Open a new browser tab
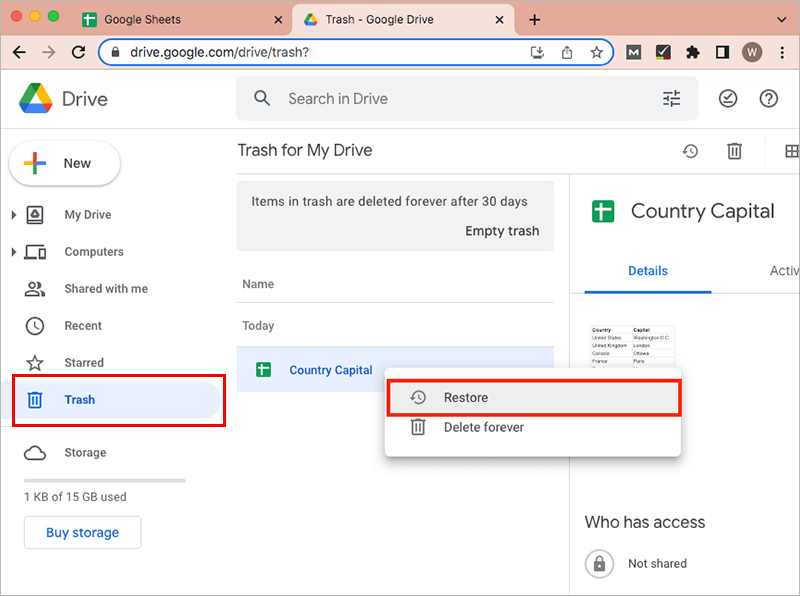Viewport: 800px width, 596px height. tap(534, 20)
